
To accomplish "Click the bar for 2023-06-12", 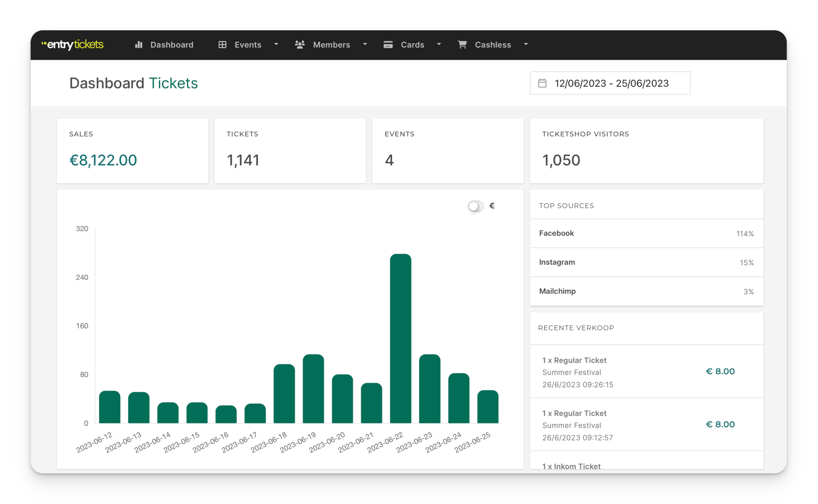I will pyautogui.click(x=110, y=407).
